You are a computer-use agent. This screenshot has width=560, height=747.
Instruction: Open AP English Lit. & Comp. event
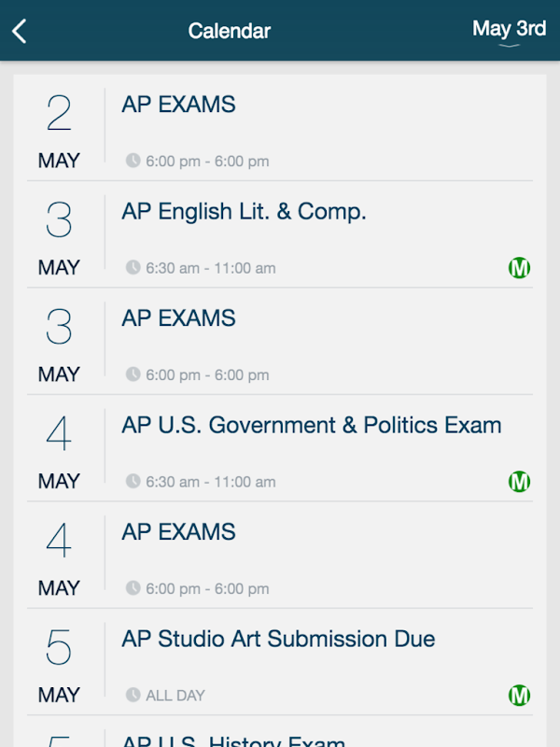pos(244,212)
